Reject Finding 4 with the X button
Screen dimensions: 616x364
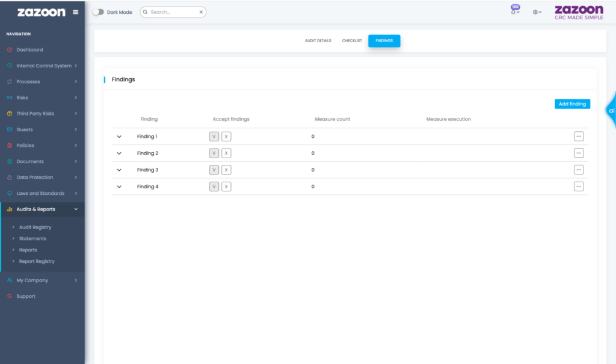tap(226, 187)
